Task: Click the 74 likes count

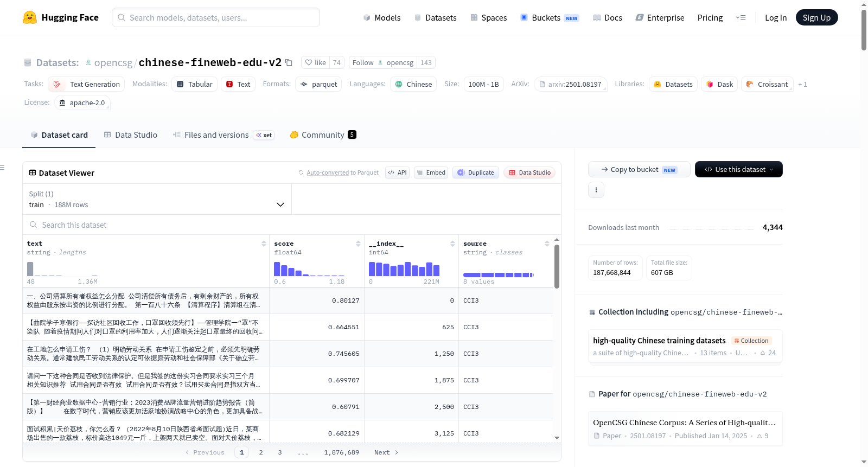Action: coord(337,62)
